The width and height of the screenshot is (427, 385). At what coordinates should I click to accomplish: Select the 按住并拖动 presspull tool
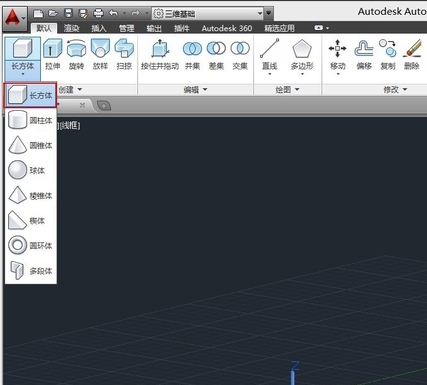tap(160, 55)
